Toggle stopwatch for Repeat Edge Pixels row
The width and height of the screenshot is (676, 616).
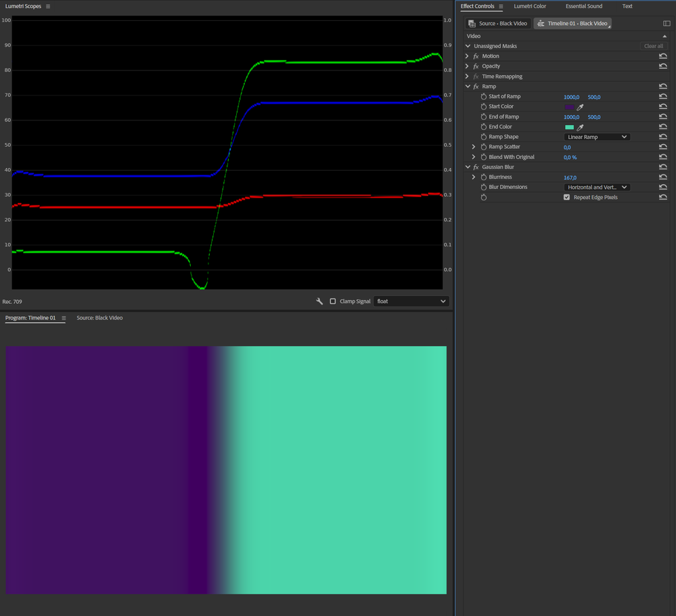click(484, 198)
